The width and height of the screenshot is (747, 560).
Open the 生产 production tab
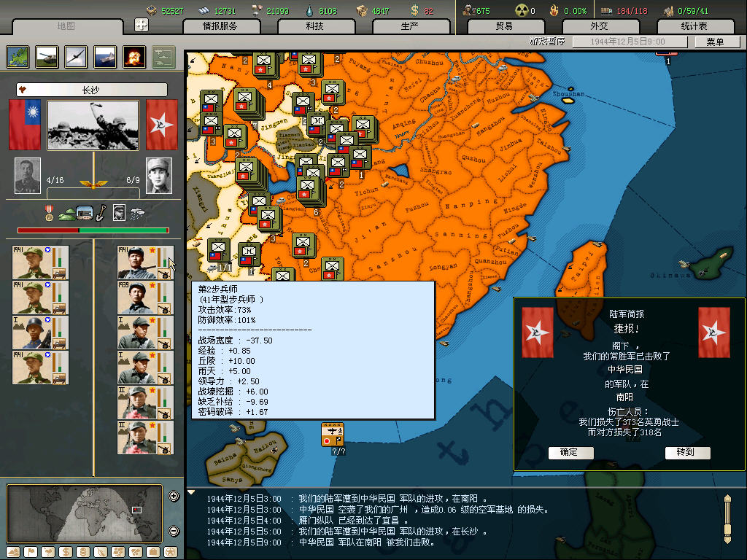point(410,26)
